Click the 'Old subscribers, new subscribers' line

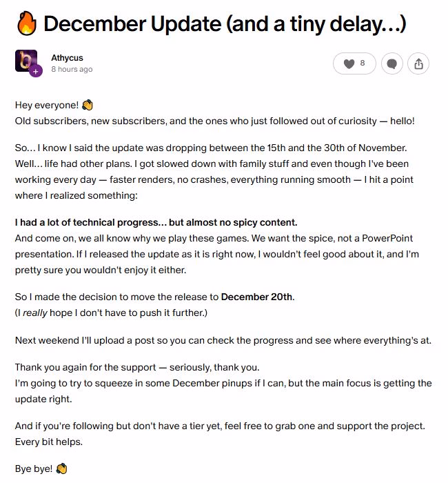[215, 121]
